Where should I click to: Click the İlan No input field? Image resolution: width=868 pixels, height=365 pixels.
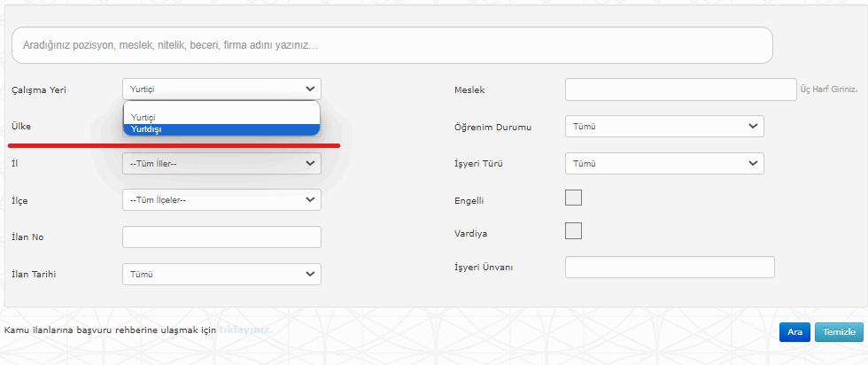pos(221,237)
